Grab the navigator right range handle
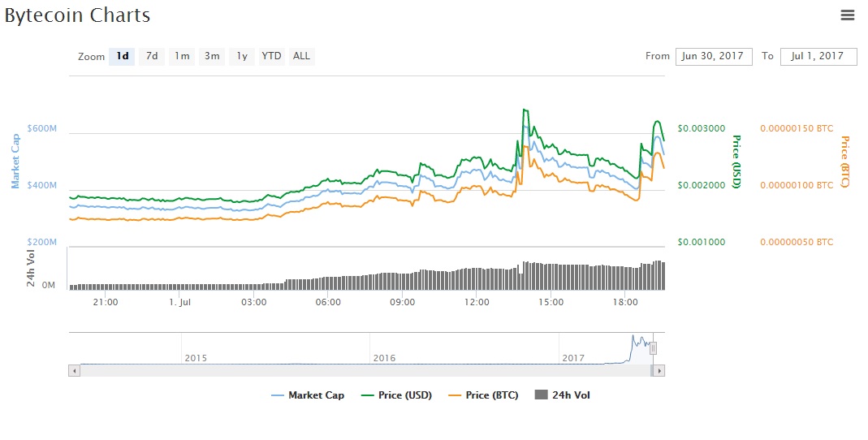 click(653, 348)
